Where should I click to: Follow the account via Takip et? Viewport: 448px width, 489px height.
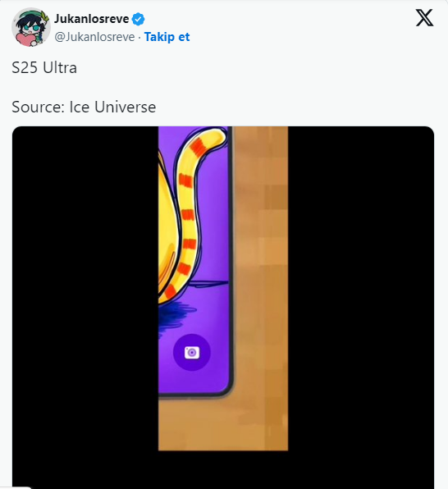(x=167, y=37)
